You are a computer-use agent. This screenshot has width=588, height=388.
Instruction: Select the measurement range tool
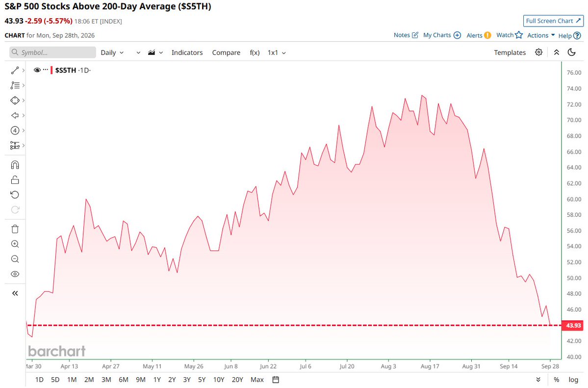click(x=15, y=145)
